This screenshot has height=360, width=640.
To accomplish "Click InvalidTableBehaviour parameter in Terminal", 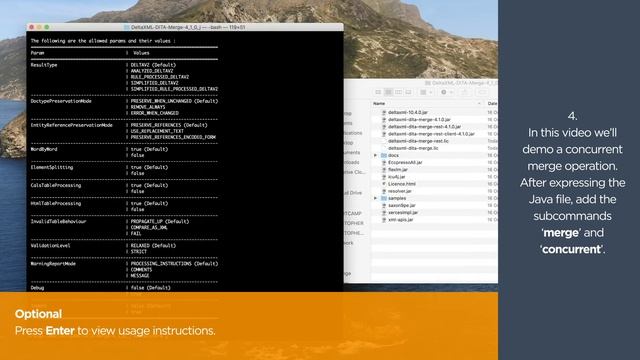I will pyautogui.click(x=58, y=222).
